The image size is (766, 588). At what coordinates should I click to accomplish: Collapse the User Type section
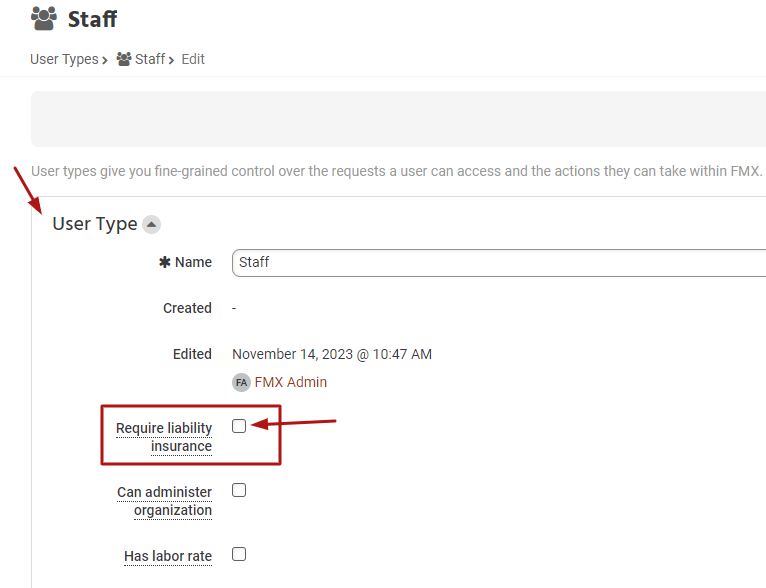(151, 224)
